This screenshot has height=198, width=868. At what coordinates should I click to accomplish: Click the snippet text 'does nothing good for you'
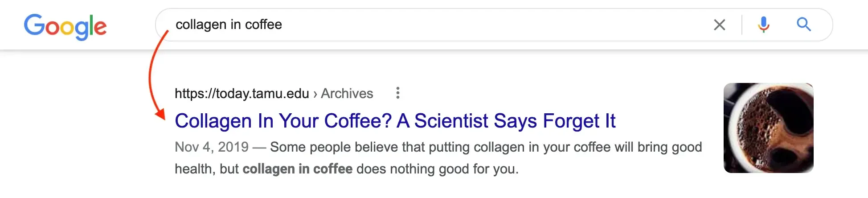pyautogui.click(x=438, y=169)
